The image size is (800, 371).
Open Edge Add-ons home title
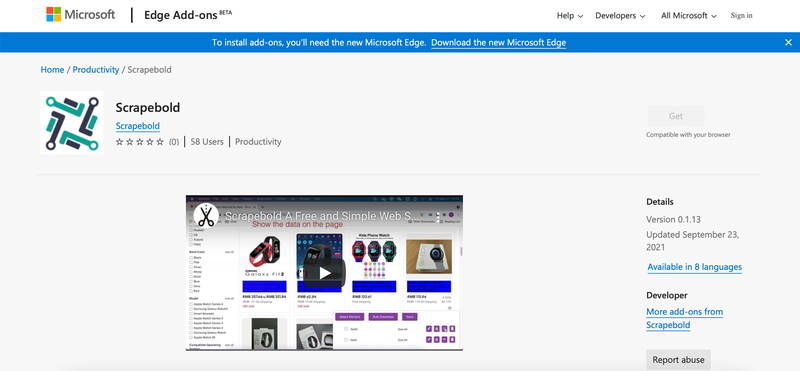coord(188,15)
